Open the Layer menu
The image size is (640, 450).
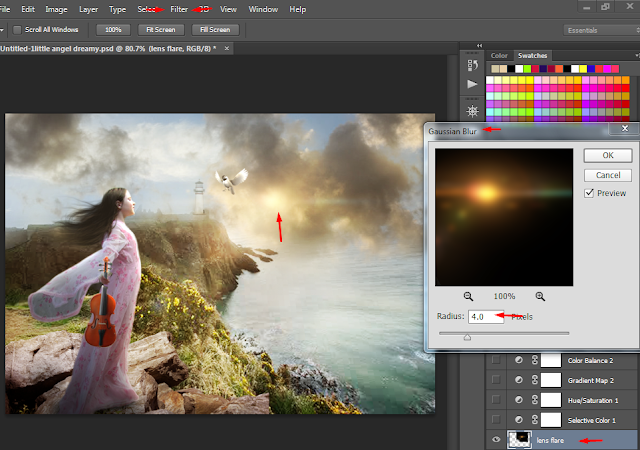(x=88, y=9)
